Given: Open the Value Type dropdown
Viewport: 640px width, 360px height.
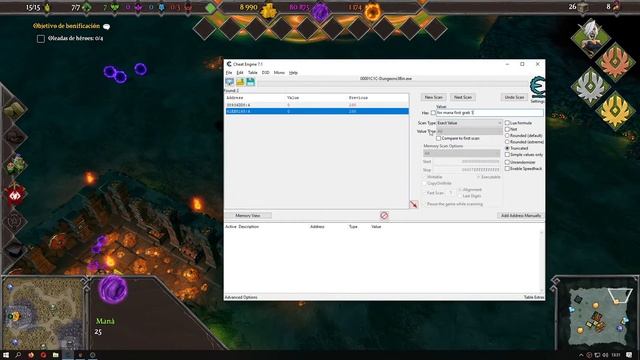Looking at the screenshot, I should pos(469,131).
